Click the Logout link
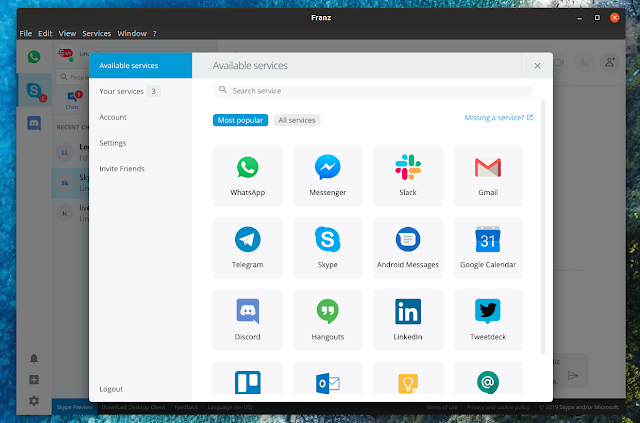The image size is (640, 423). 111,389
